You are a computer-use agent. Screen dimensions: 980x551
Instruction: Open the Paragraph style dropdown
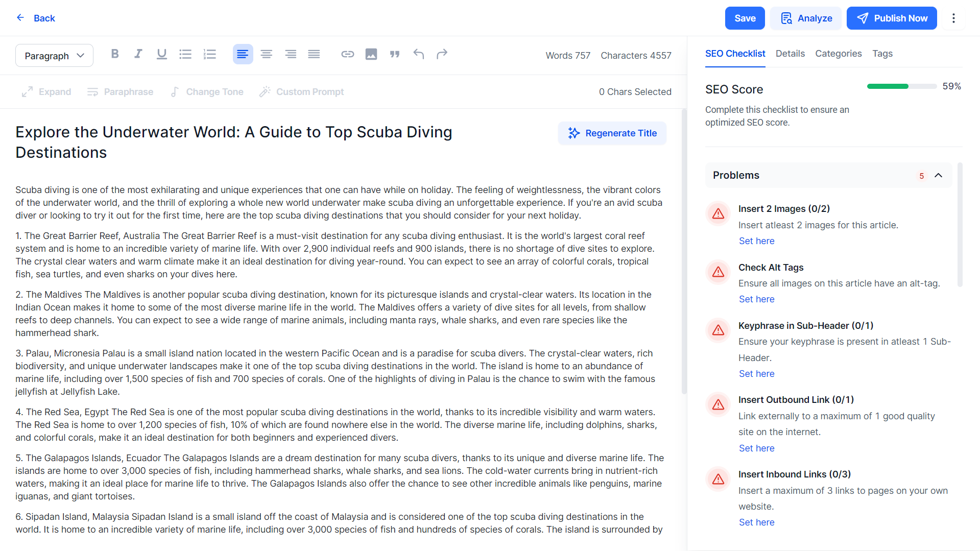tap(54, 56)
